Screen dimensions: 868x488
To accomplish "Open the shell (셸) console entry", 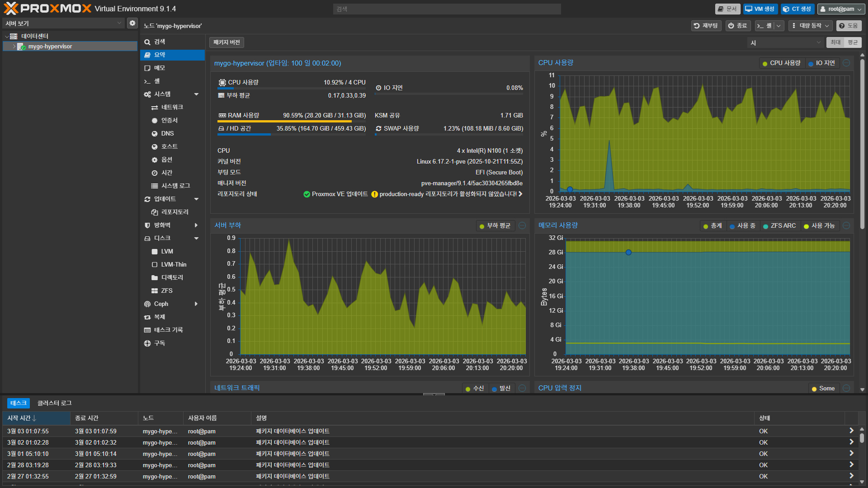I will 157,81.
